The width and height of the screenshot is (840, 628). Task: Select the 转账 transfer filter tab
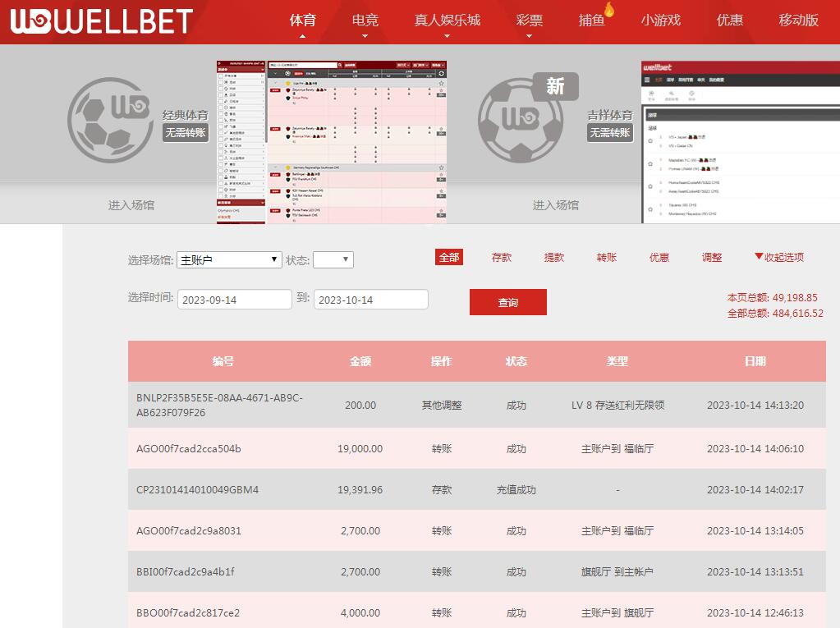click(607, 258)
